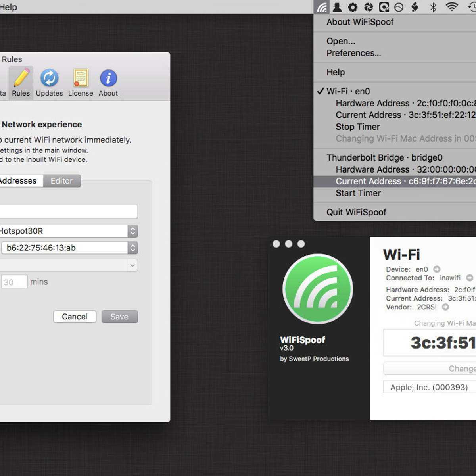This screenshot has width=476, height=476.
Task: Click the 2CRSI vendor lookup icon
Action: click(x=445, y=307)
